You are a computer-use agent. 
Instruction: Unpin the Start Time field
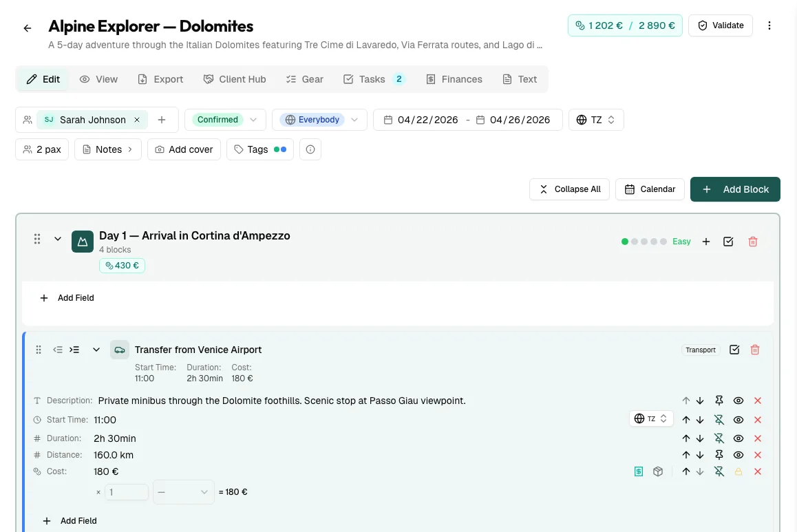tap(719, 419)
